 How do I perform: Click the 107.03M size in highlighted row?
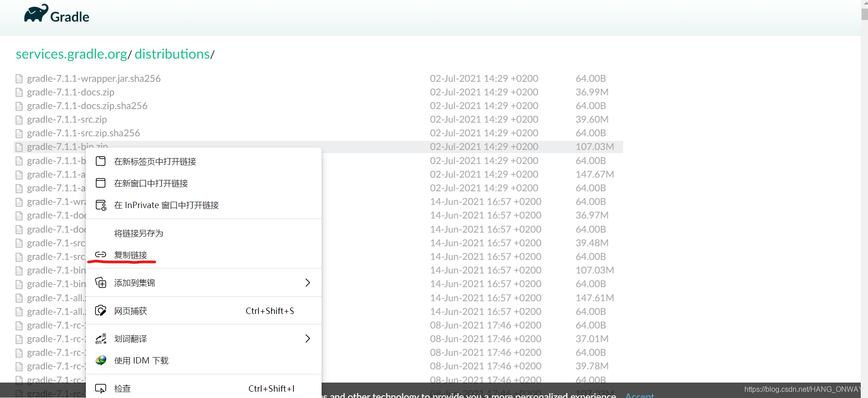pyautogui.click(x=595, y=147)
